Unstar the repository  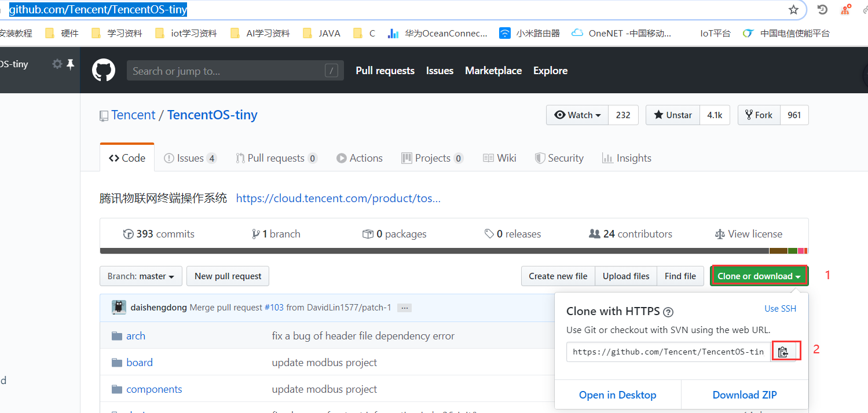pos(673,115)
